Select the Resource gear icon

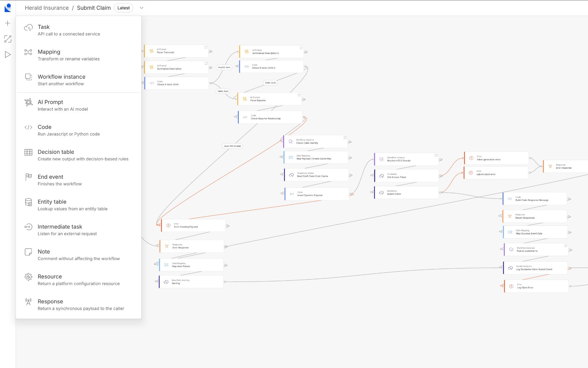point(28,277)
